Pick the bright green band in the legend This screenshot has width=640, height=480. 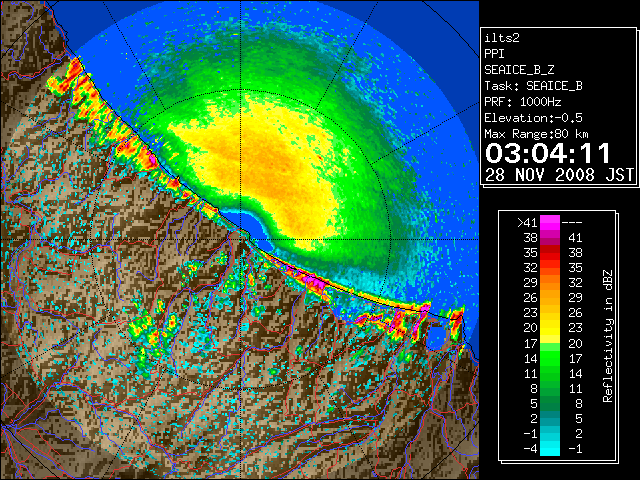tap(550, 358)
